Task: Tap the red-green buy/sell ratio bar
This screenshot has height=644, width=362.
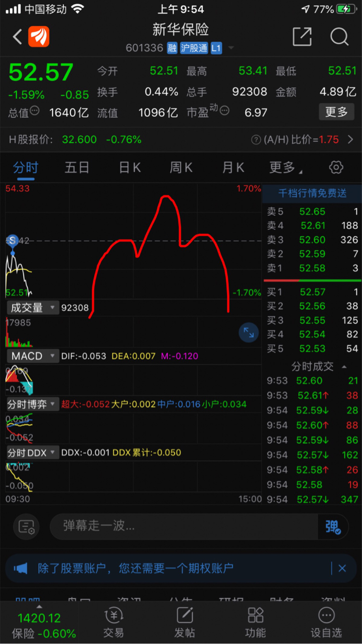Action: 312,280
